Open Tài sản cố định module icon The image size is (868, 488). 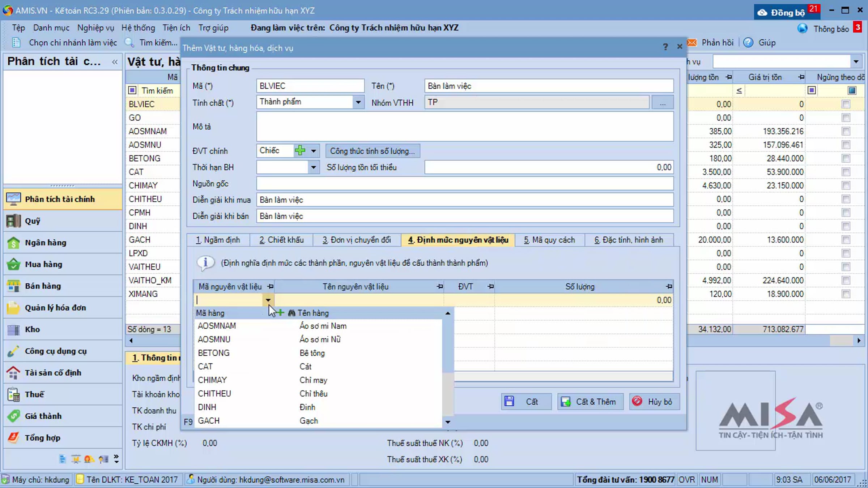coord(13,373)
